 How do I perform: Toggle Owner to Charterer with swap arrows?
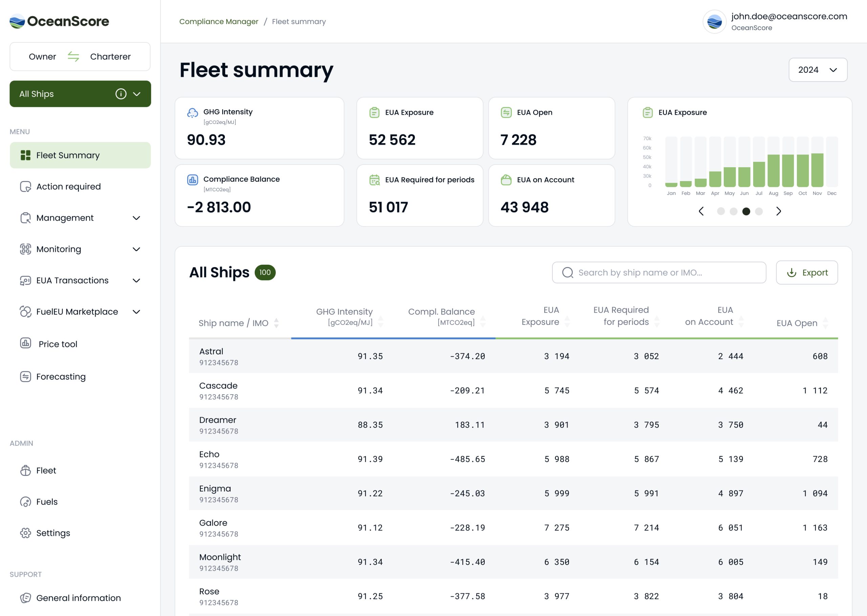(x=73, y=57)
